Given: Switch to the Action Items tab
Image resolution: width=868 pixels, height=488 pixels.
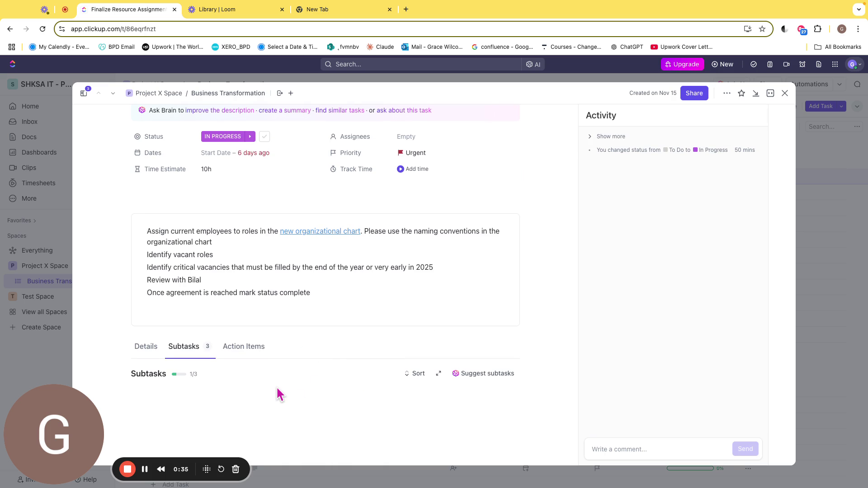Looking at the screenshot, I should (244, 346).
